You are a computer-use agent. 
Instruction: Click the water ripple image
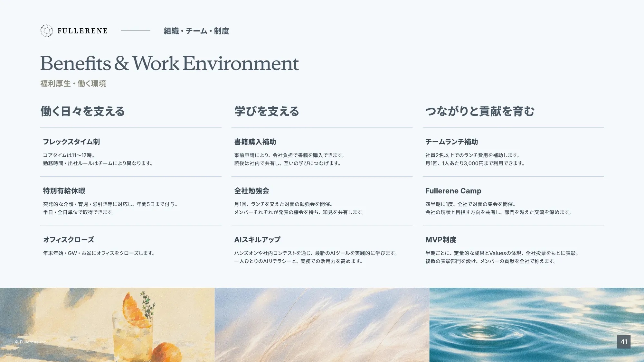(537, 325)
